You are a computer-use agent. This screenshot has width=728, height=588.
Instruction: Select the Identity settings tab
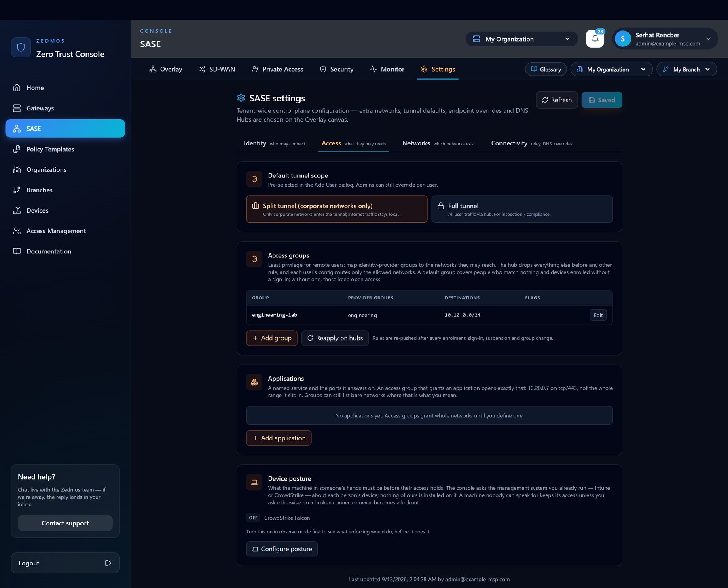[274, 143]
